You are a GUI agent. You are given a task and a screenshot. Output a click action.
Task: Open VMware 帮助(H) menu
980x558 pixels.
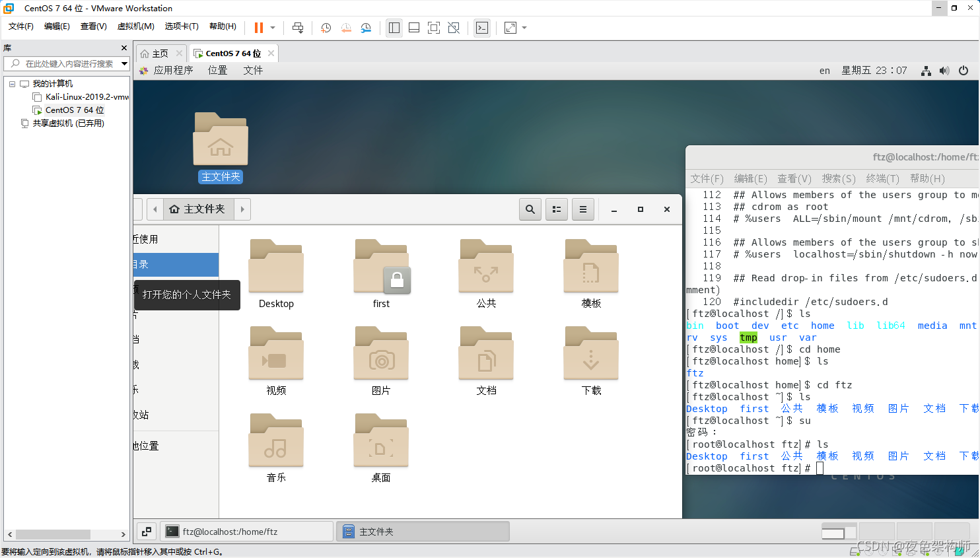tap(223, 26)
